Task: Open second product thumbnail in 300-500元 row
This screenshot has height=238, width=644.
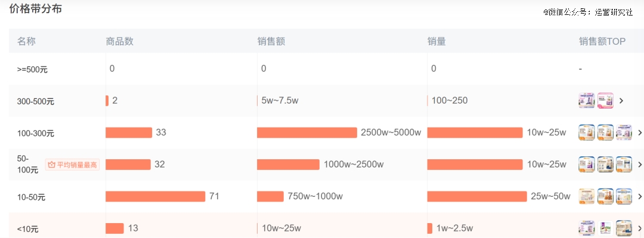Action: [x=605, y=100]
